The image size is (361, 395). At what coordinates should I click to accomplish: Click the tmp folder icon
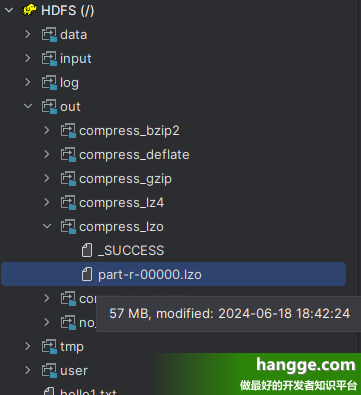(x=49, y=347)
